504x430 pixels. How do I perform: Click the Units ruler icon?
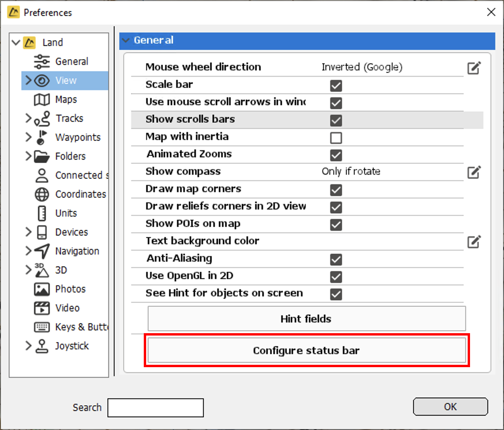pyautogui.click(x=42, y=213)
